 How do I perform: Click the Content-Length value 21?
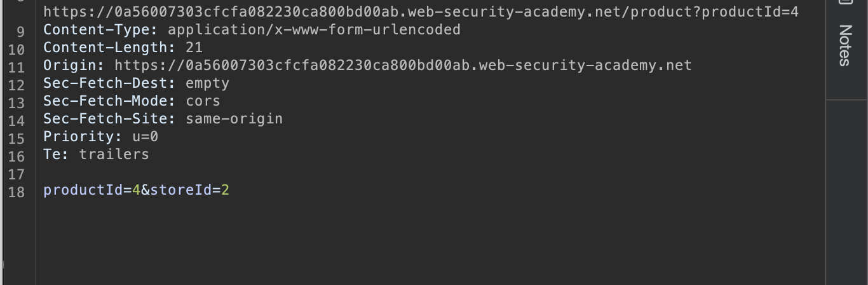coord(194,47)
